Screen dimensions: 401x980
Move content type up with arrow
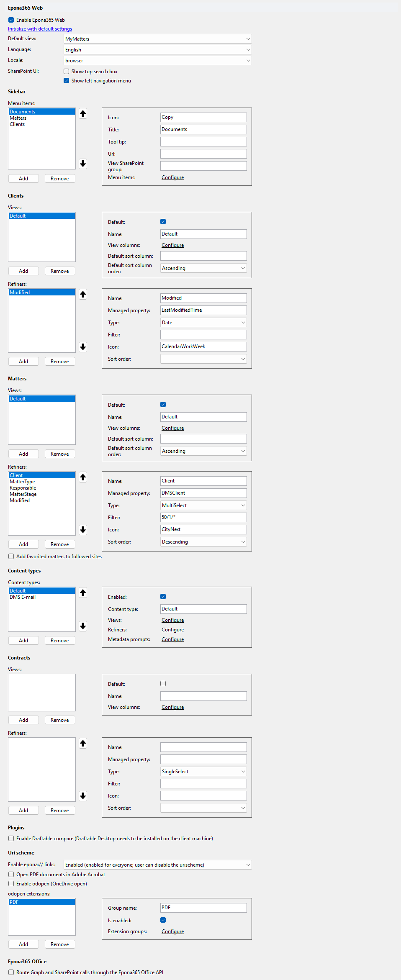pos(83,593)
